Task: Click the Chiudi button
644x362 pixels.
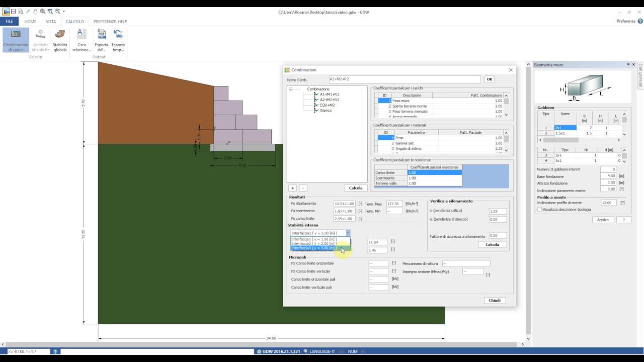Action: coord(495,300)
